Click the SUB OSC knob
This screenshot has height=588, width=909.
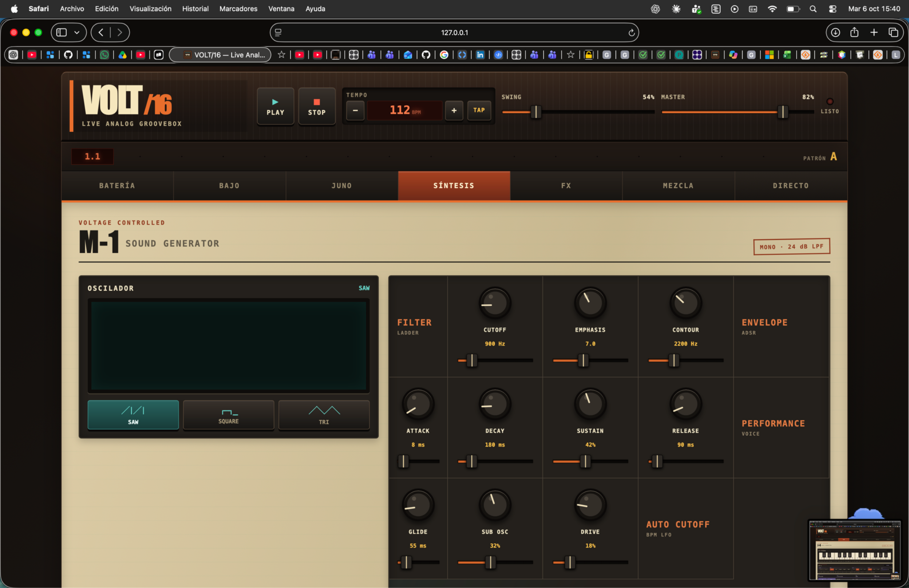[x=495, y=505]
